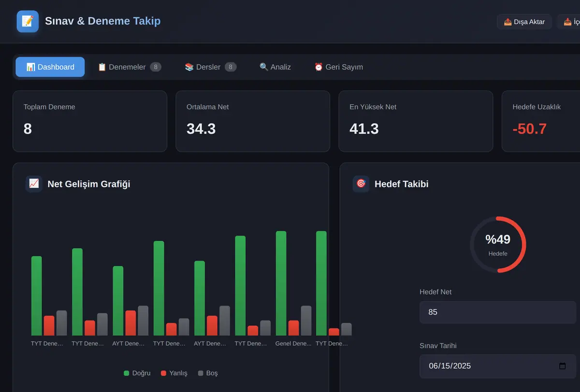Select the Analiz tab
Image resolution: width=580 pixels, height=392 pixels.
275,67
